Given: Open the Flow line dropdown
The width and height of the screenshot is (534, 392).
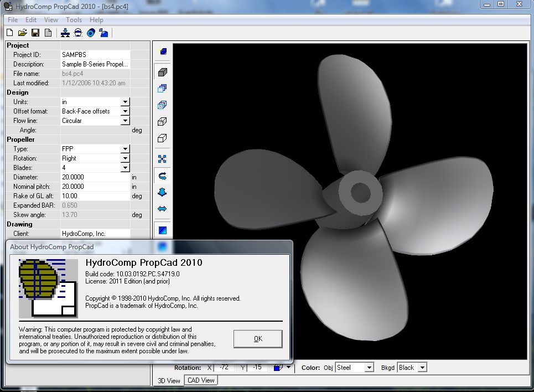Looking at the screenshot, I should (x=125, y=121).
